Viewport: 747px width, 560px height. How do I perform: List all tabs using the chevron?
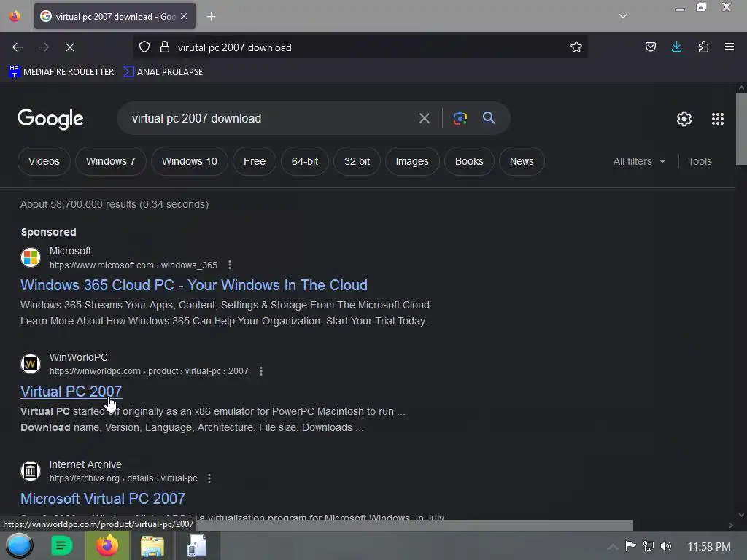[x=623, y=16]
